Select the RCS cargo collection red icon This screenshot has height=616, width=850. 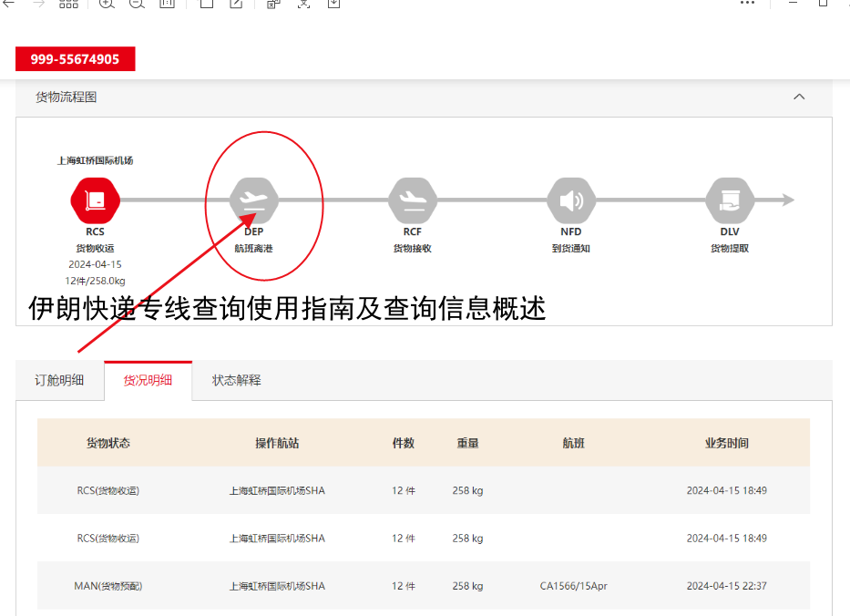(94, 200)
